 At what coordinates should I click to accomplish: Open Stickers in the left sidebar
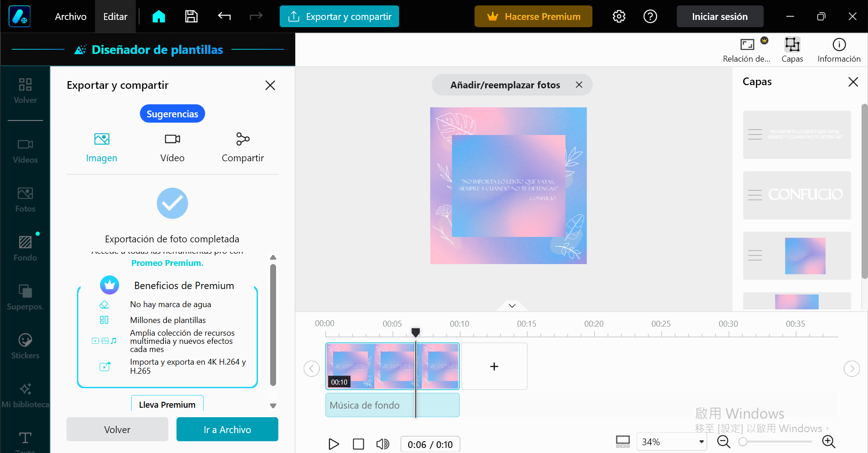pos(25,346)
